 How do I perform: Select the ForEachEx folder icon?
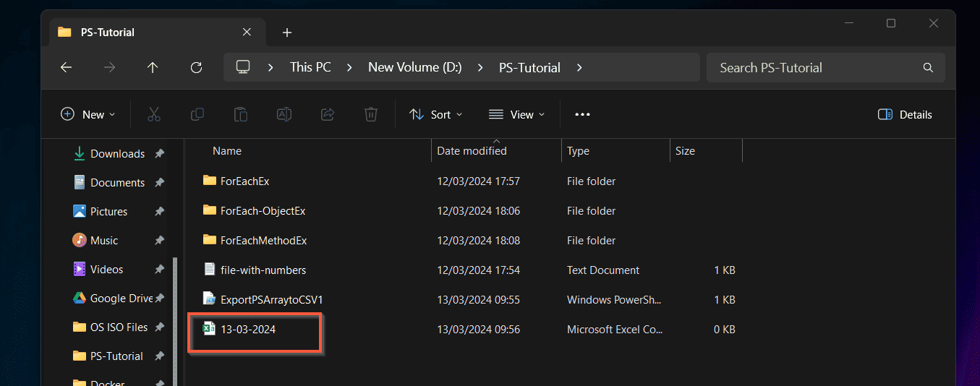[x=210, y=181]
